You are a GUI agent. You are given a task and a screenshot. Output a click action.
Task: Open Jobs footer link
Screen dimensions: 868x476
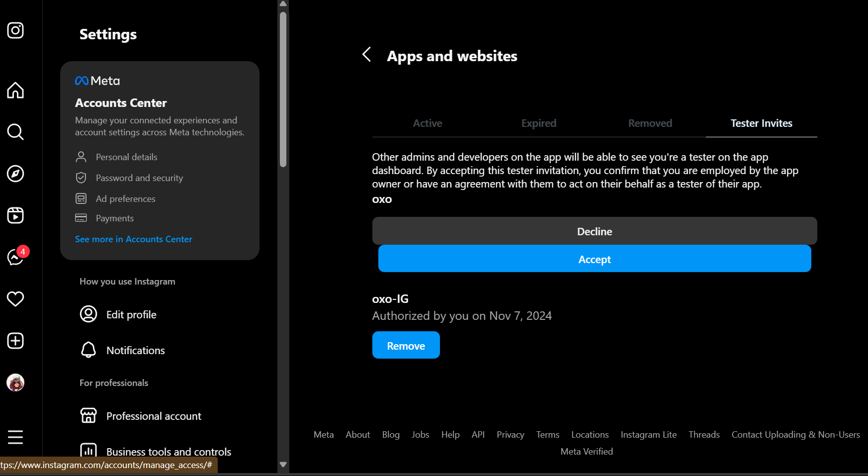421,435
